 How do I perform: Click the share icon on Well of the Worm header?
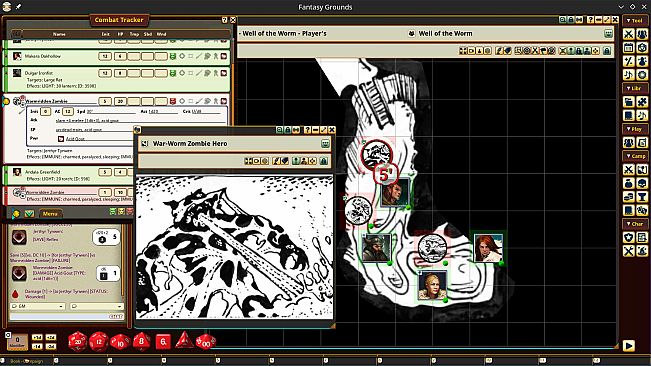click(608, 34)
